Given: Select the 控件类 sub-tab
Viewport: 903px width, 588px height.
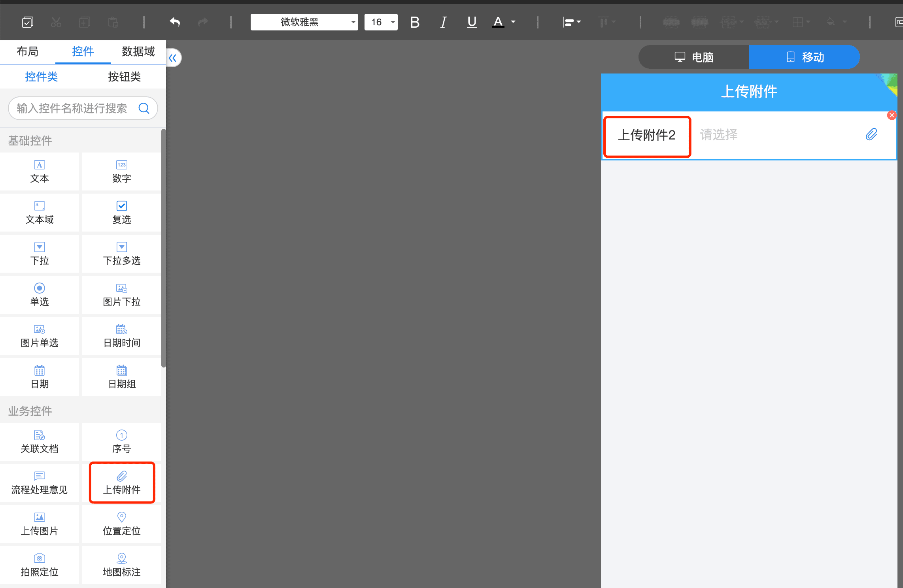Looking at the screenshot, I should [x=42, y=77].
